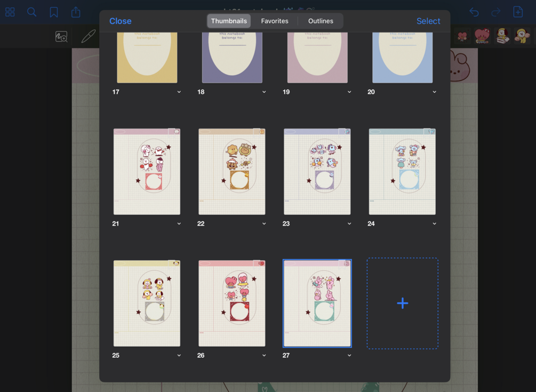Screen dimensions: 536x392
Task: Switch to the Favorites tab
Action: 275,21
